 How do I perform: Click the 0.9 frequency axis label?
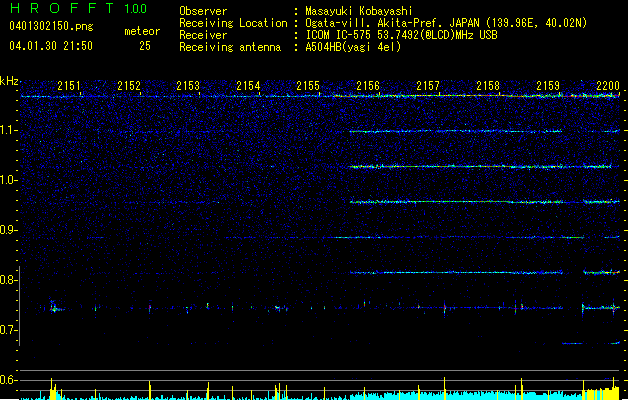pyautogui.click(x=8, y=230)
